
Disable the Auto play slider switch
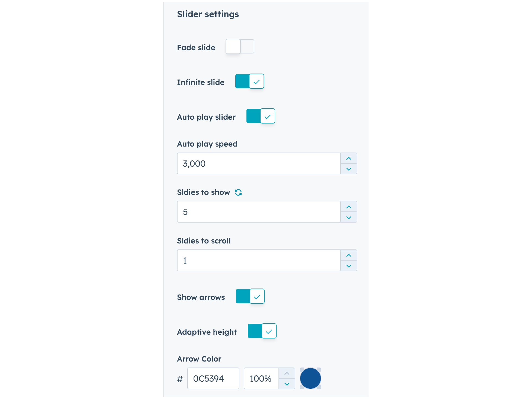tap(261, 116)
